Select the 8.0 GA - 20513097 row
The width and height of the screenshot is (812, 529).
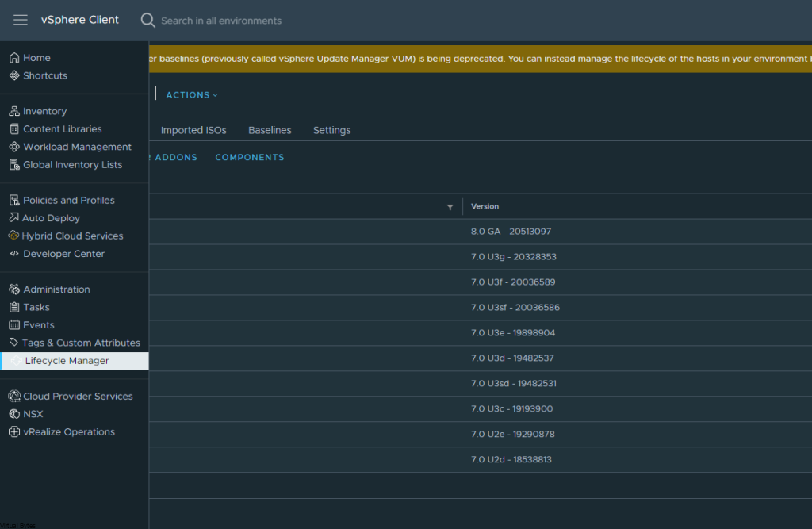click(511, 232)
